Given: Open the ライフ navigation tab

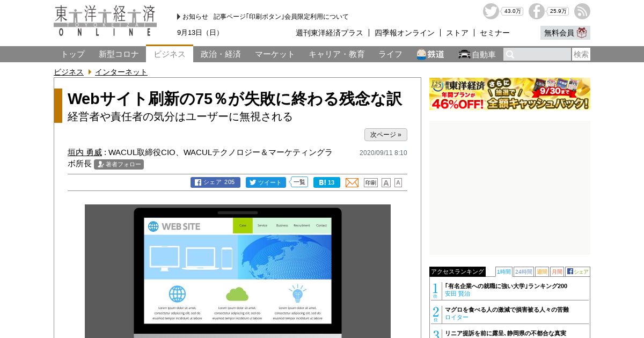Looking at the screenshot, I should 390,54.
